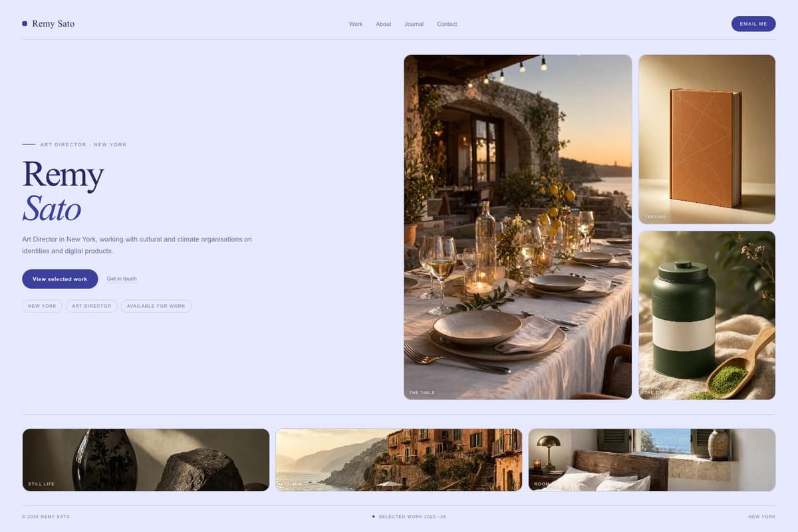Click the New York tag pill
798x532 pixels.
pos(42,306)
